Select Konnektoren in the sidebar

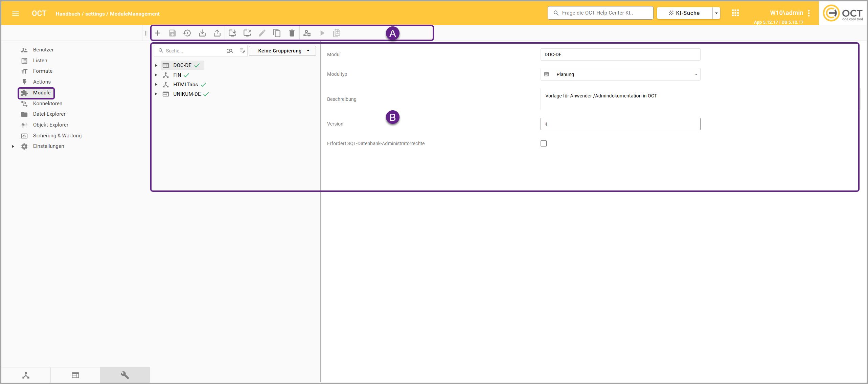[x=48, y=104]
